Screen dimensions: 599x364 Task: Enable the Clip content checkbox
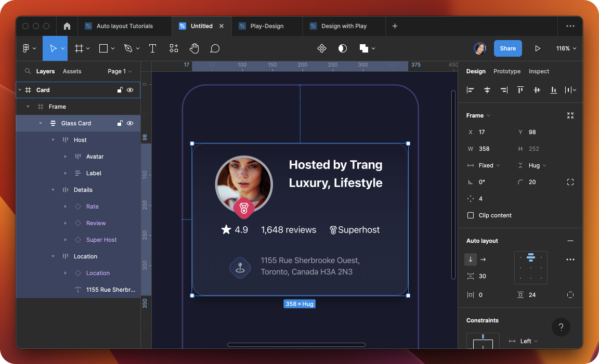[471, 215]
